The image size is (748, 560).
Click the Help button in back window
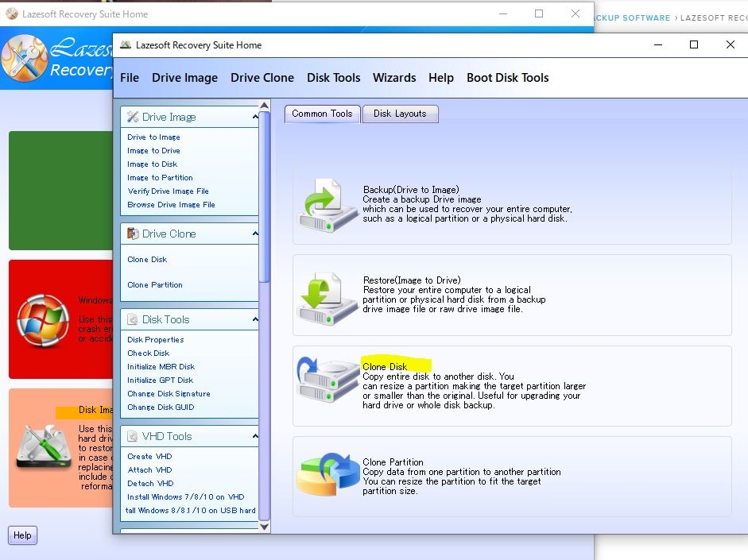click(22, 535)
